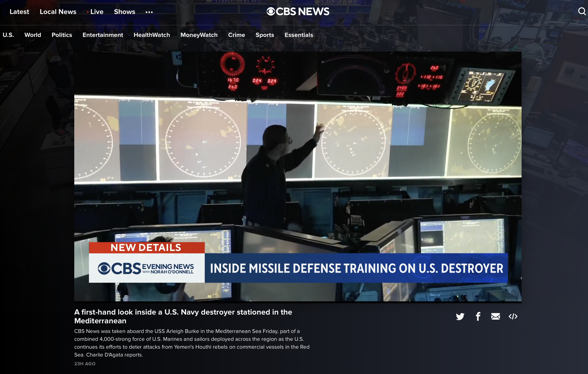This screenshot has width=588, height=374.
Task: Select the World category
Action: [33, 35]
